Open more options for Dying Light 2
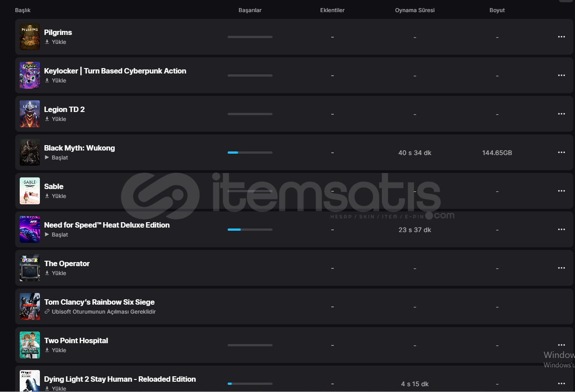Image resolution: width=575 pixels, height=392 pixels. click(561, 383)
